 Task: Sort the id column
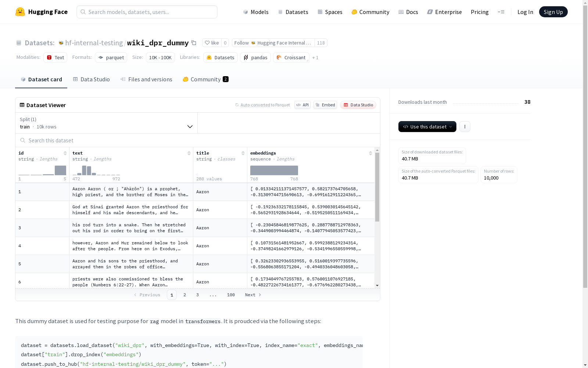(x=65, y=153)
